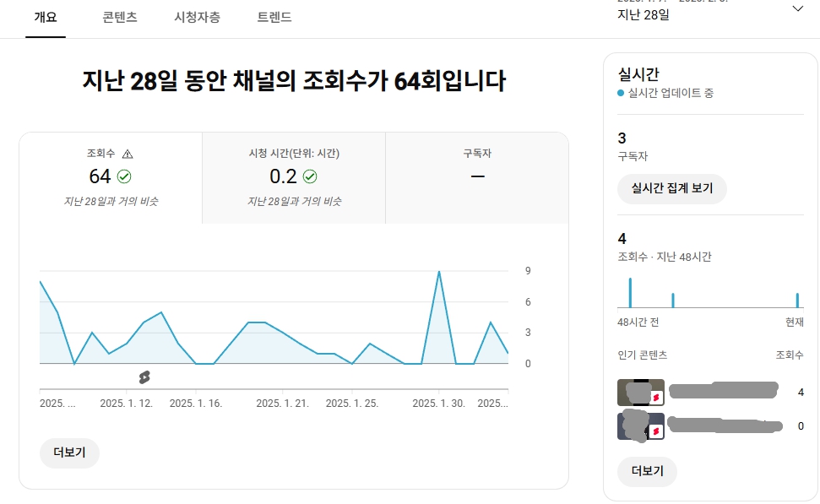Open the 트렌드 tab

[x=274, y=17]
